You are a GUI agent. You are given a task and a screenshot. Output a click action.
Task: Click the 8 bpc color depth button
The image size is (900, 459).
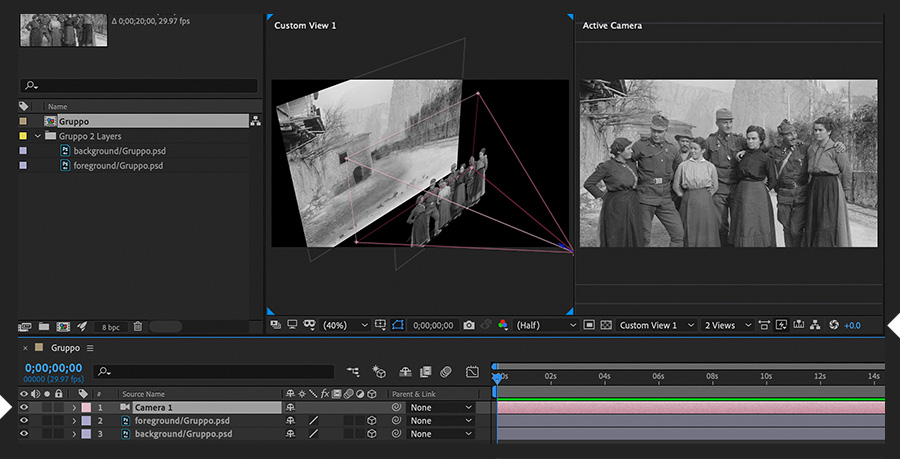pyautogui.click(x=110, y=327)
